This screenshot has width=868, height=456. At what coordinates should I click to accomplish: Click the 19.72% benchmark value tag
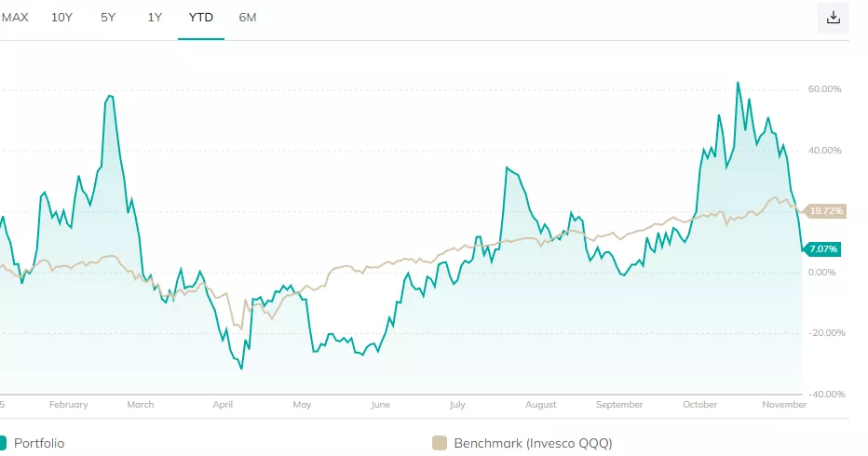[x=825, y=211]
